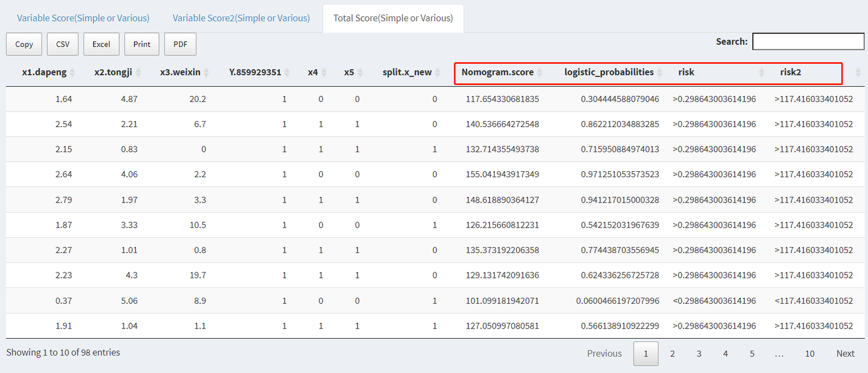Screen dimensions: 868x373
Task: Open page 3 of results
Action: (x=699, y=354)
